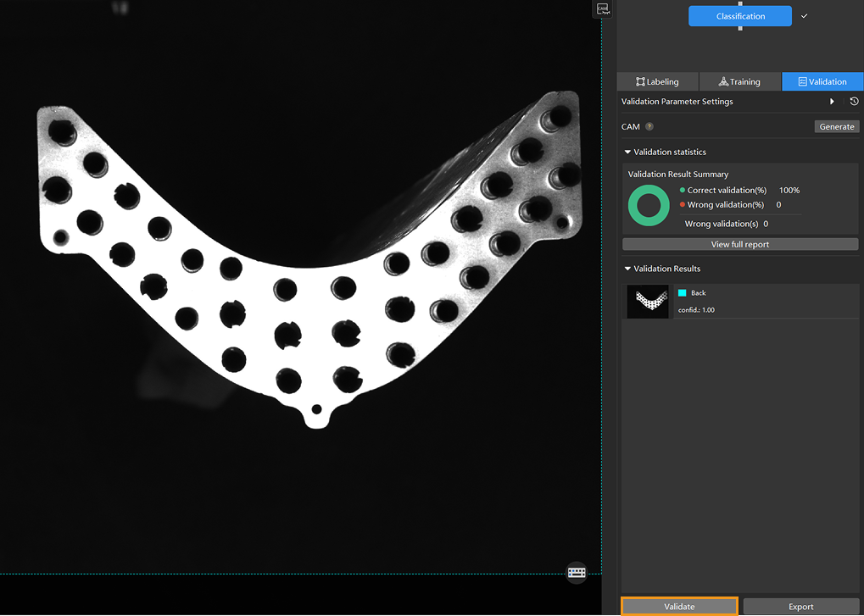Click the "Back" class label in results
Viewport: 864px width, 616px height.
pyautogui.click(x=698, y=293)
